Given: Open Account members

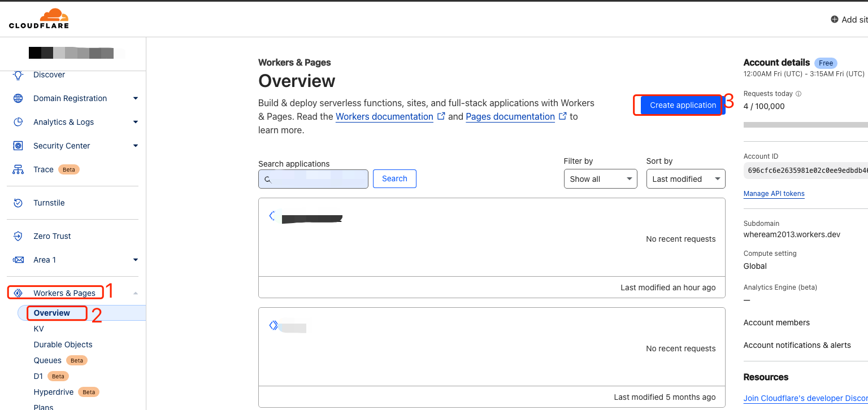Looking at the screenshot, I should tap(776, 322).
